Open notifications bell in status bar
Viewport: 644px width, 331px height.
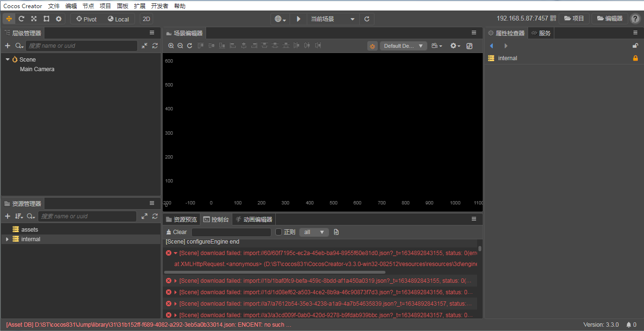pos(629,325)
